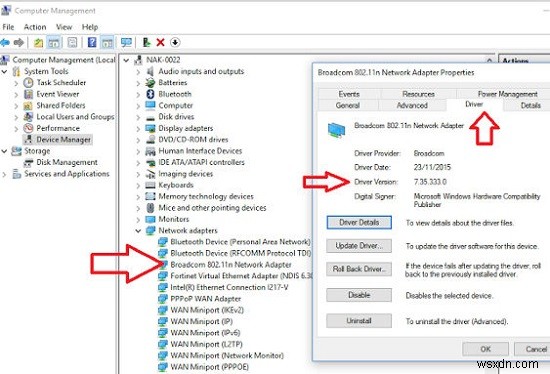Screen dimensions: 550x374
Task: Click the network adapter icon in Properties dialog
Action: tap(336, 130)
